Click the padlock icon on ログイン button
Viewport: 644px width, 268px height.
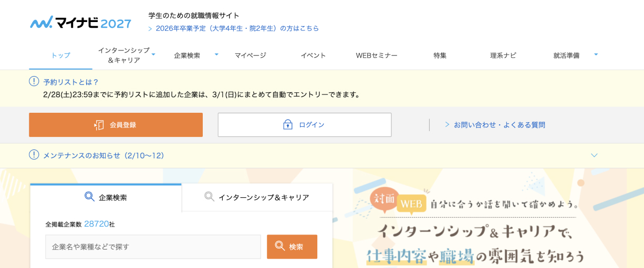coord(288,124)
